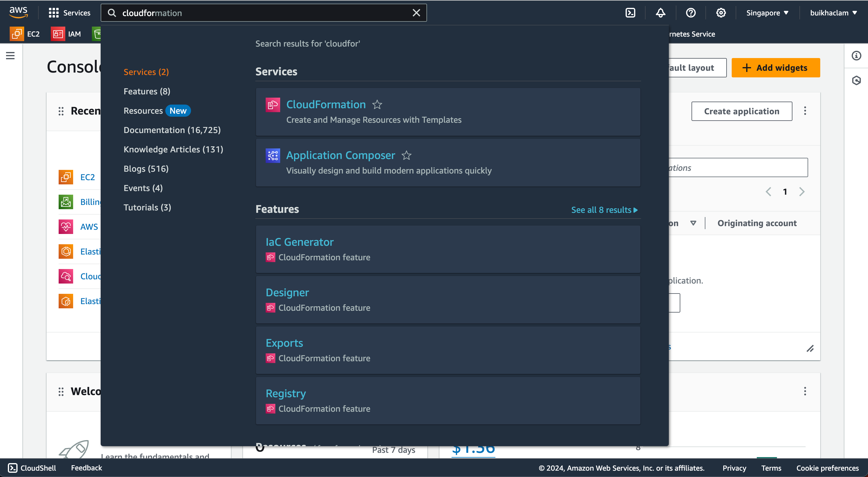
Task: Select the Blogs (516) filter
Action: [146, 169]
